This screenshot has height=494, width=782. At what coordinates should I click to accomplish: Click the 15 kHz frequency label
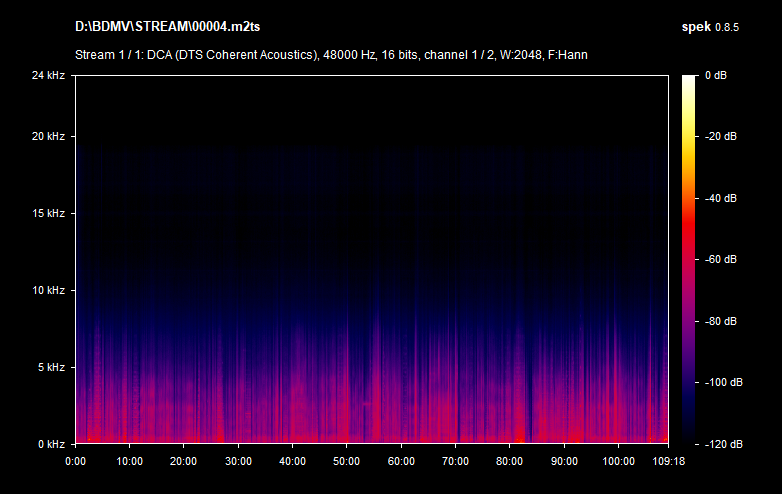click(48, 213)
